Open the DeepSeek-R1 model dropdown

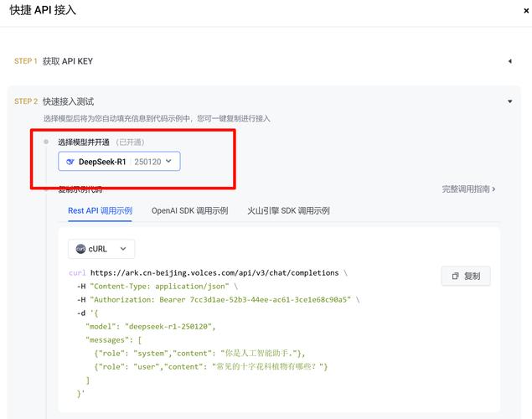click(119, 162)
